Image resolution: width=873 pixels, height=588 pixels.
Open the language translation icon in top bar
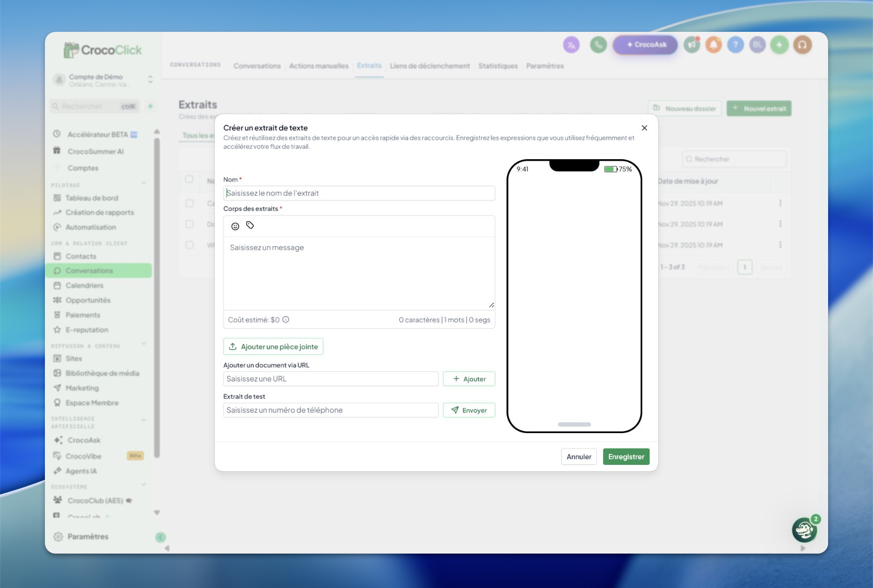571,45
